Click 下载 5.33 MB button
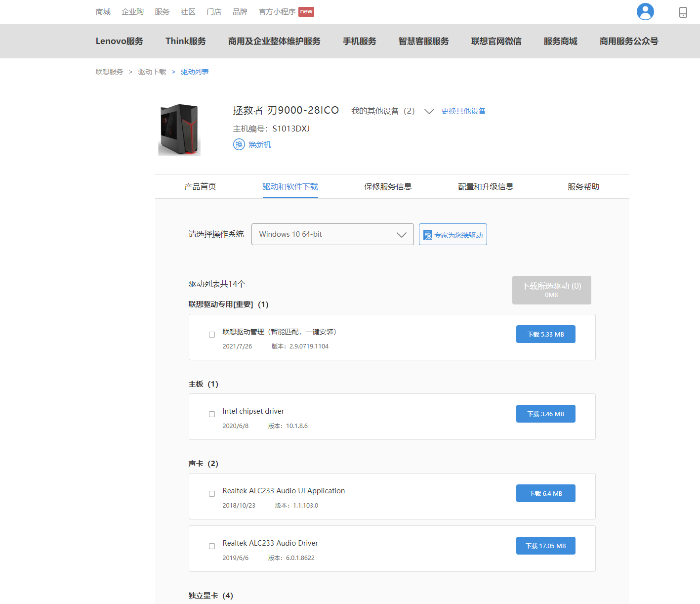 pyautogui.click(x=546, y=334)
